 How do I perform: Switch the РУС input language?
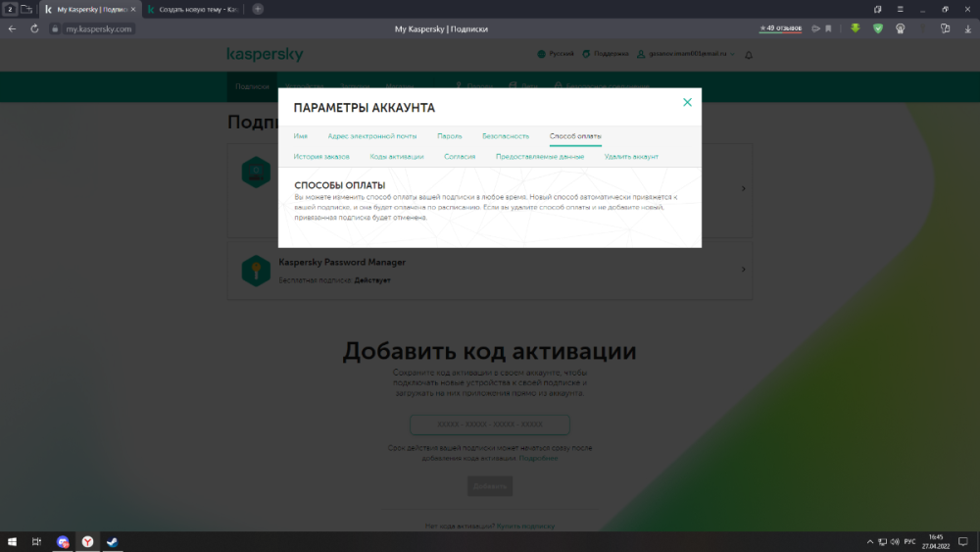tap(910, 542)
